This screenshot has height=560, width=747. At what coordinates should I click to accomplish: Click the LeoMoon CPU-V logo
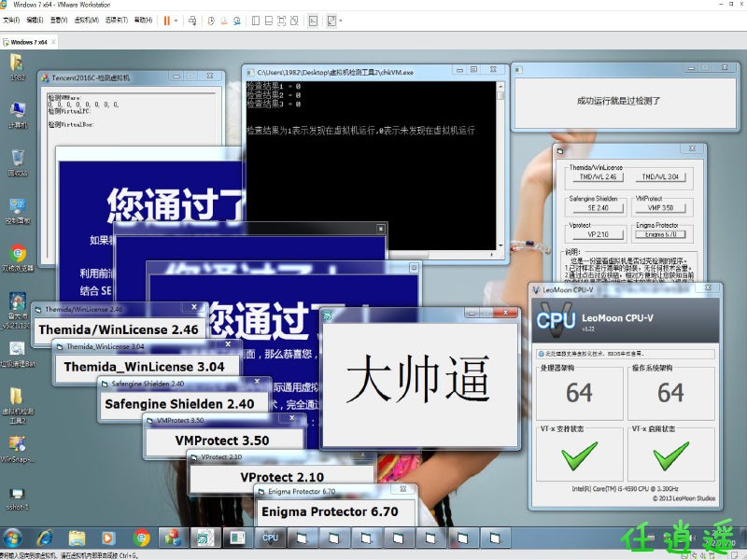point(556,320)
